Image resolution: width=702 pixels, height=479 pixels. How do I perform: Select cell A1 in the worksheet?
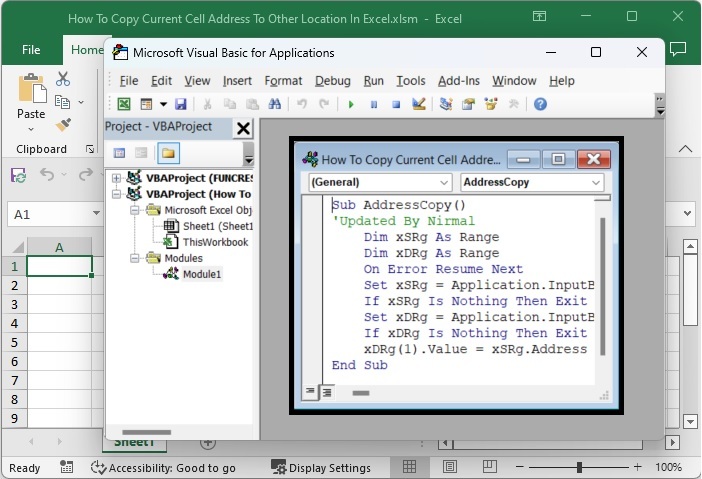(60, 266)
